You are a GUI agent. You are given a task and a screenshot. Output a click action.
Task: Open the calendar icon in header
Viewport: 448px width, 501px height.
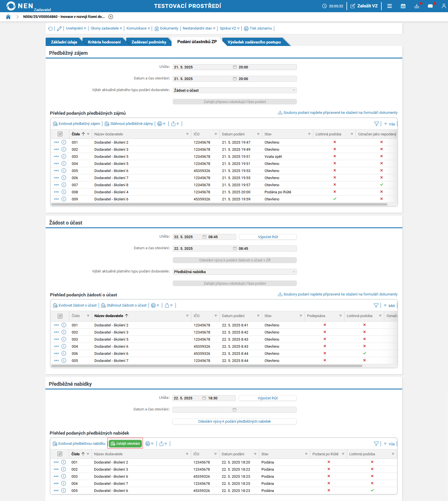403,6
